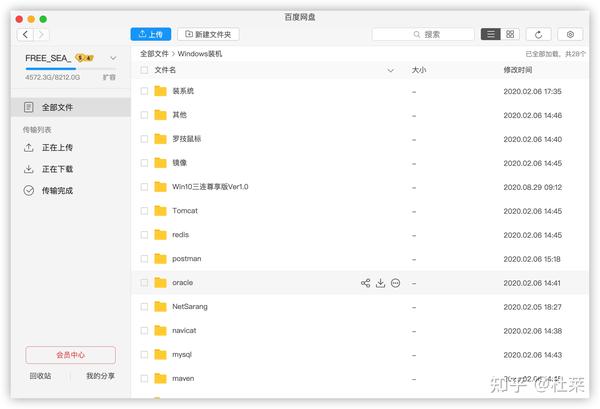Viewport: 600px width, 409px height.
Task: Check the Win10三连尊享版Ver1.0 checkbox
Action: (144, 187)
